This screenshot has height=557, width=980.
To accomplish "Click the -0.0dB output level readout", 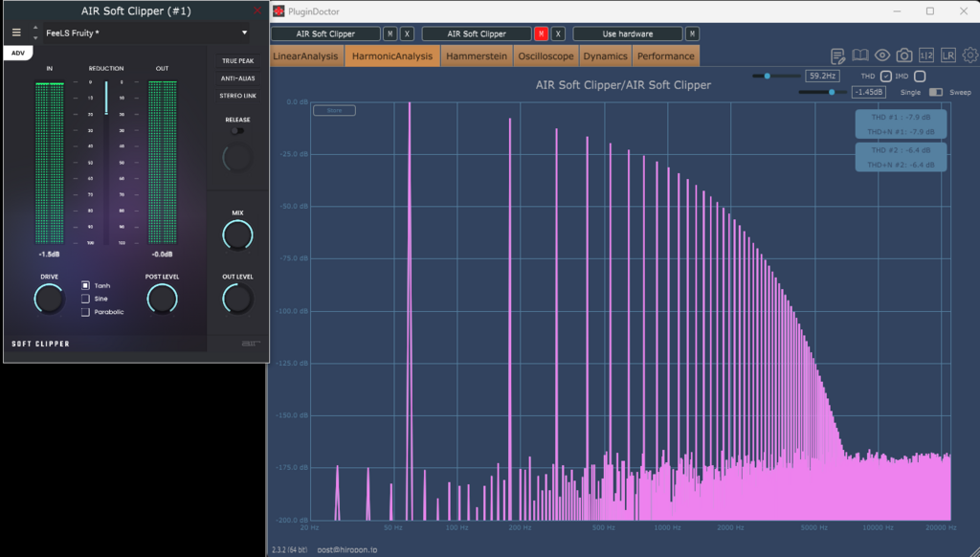I will point(162,255).
